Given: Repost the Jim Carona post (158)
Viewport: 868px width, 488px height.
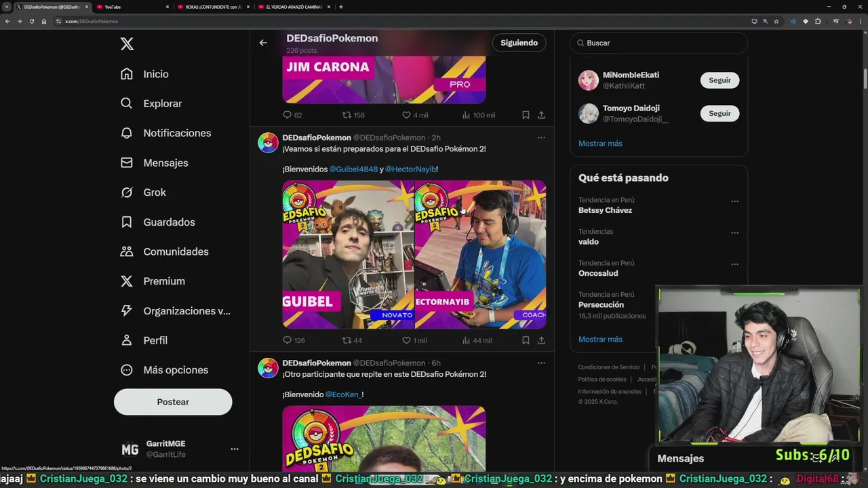Looking at the screenshot, I should pyautogui.click(x=353, y=115).
